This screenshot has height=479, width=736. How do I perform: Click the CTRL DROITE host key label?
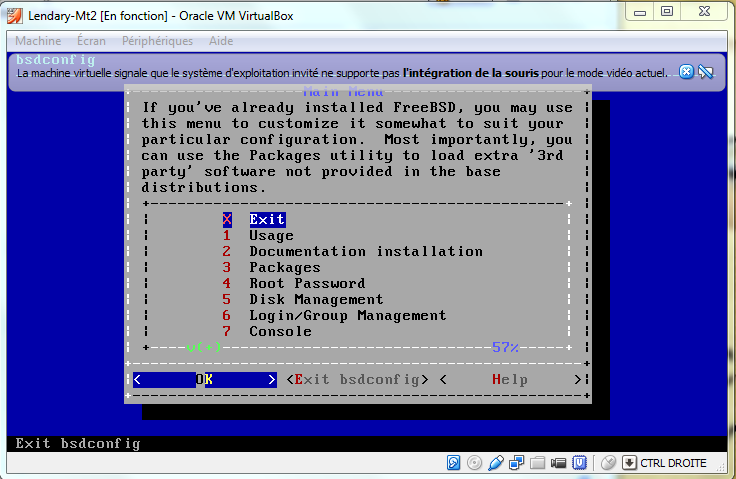(x=673, y=463)
